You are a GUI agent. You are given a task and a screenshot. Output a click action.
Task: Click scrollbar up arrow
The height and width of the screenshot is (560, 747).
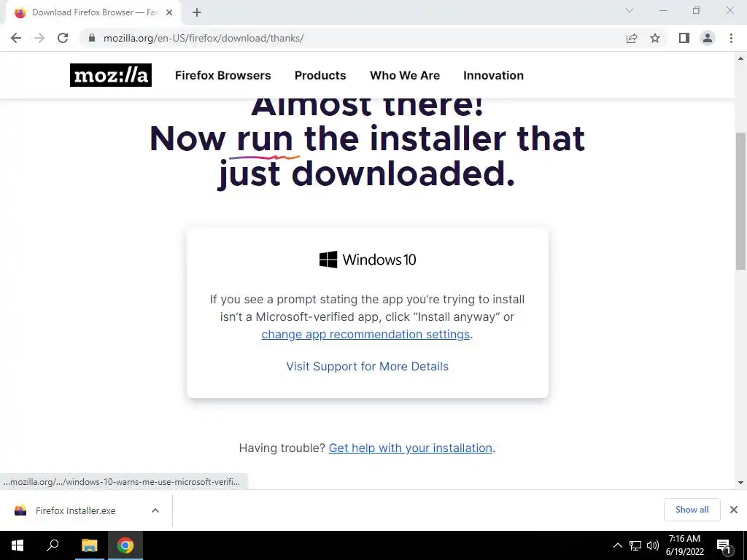click(x=740, y=58)
